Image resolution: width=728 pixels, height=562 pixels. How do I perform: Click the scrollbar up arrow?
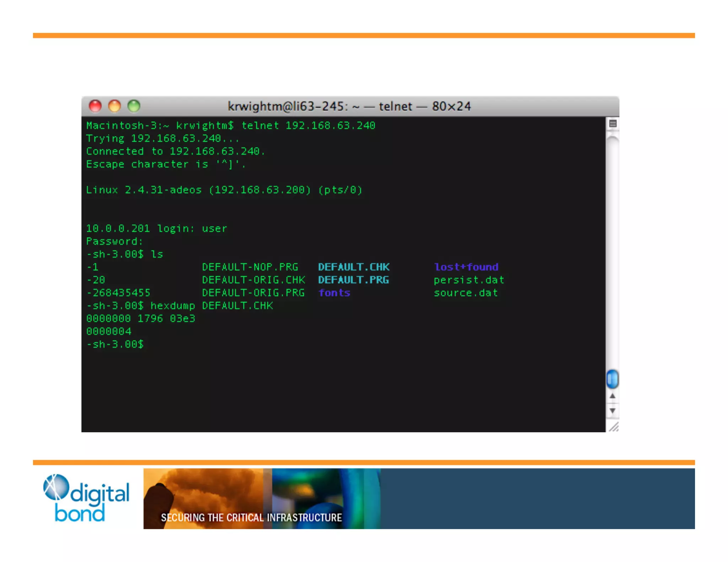[x=612, y=396]
